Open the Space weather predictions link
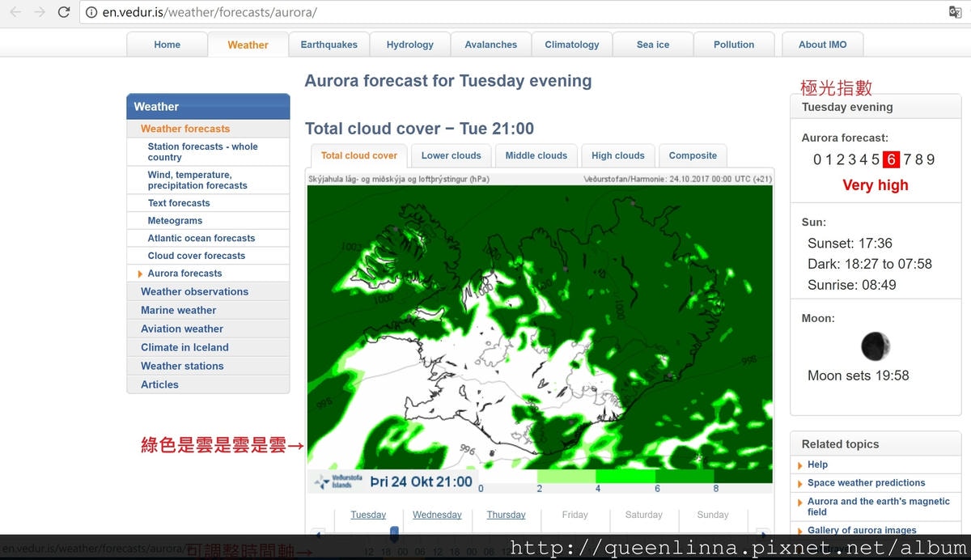This screenshot has width=971, height=560. click(x=866, y=482)
